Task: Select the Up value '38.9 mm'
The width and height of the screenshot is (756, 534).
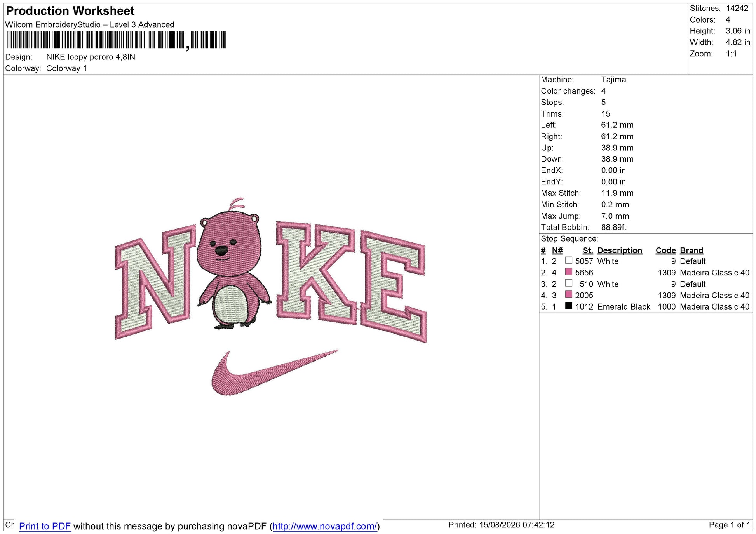Action: click(x=617, y=148)
